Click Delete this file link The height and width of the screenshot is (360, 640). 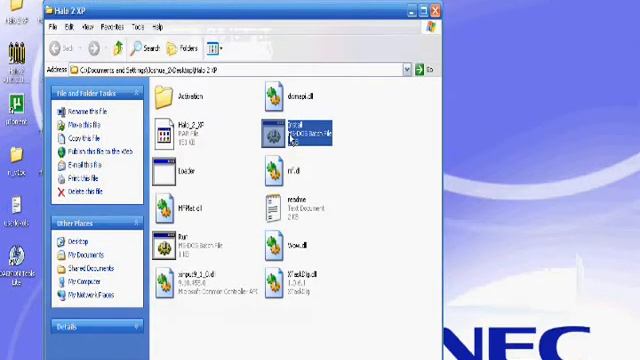coord(85,191)
